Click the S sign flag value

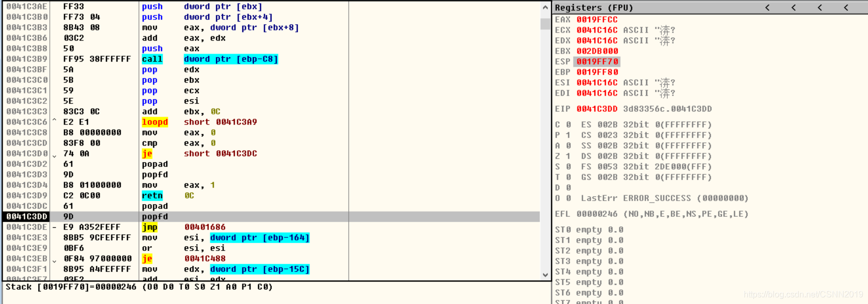[x=569, y=166]
